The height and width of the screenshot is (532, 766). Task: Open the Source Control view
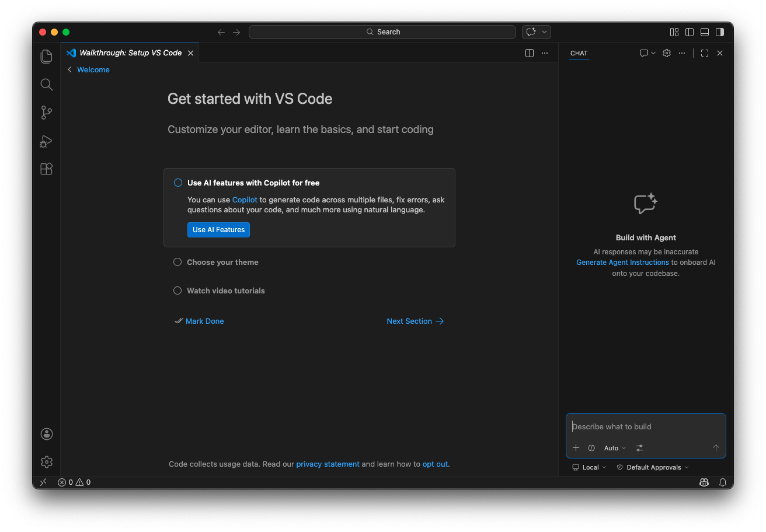47,113
